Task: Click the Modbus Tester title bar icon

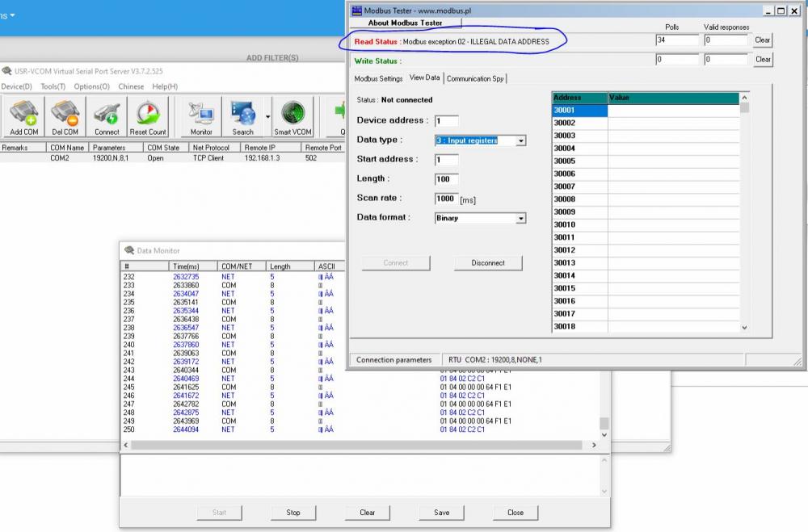Action: pyautogui.click(x=357, y=10)
